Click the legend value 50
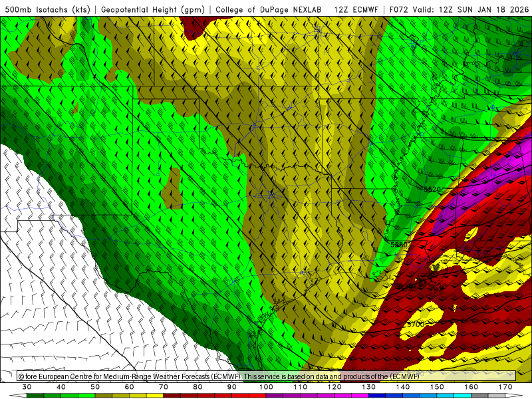The width and height of the screenshot is (532, 399). click(x=95, y=387)
